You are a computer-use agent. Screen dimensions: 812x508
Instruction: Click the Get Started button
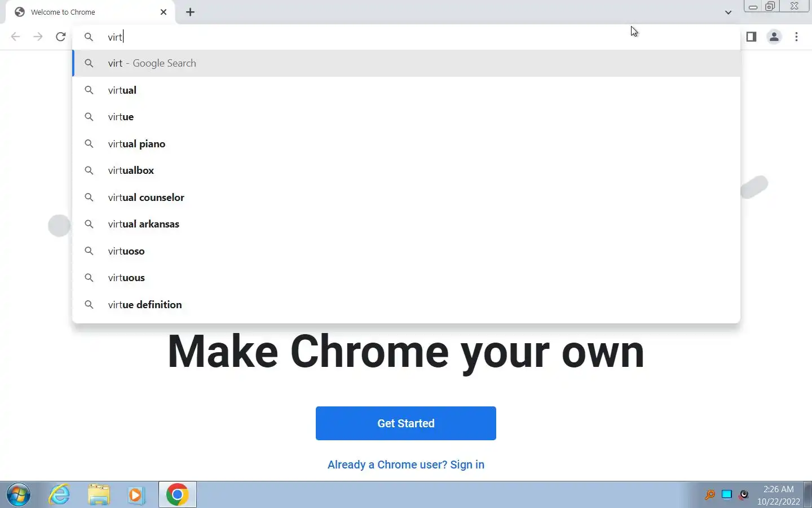(x=406, y=423)
